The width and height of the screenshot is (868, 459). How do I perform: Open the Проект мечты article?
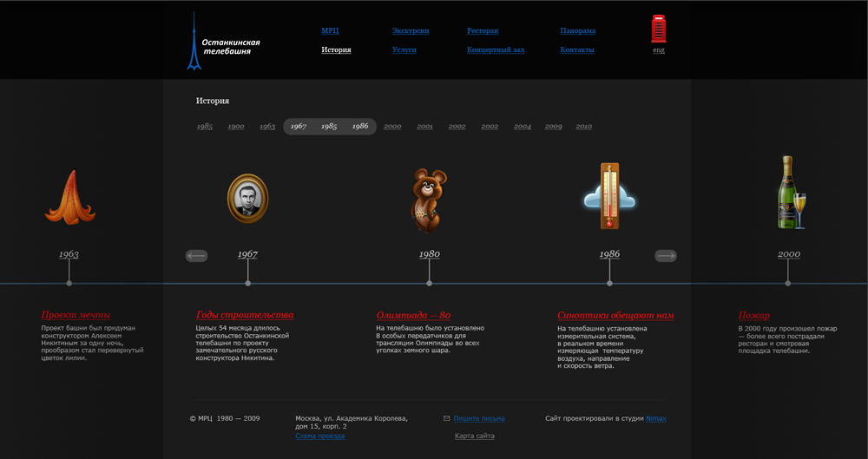[x=76, y=315]
